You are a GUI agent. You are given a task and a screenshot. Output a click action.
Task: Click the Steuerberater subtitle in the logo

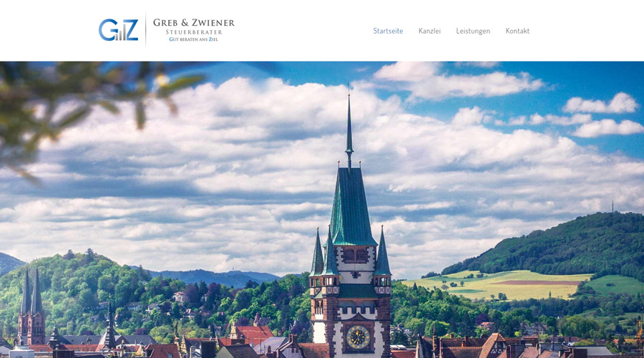click(194, 32)
